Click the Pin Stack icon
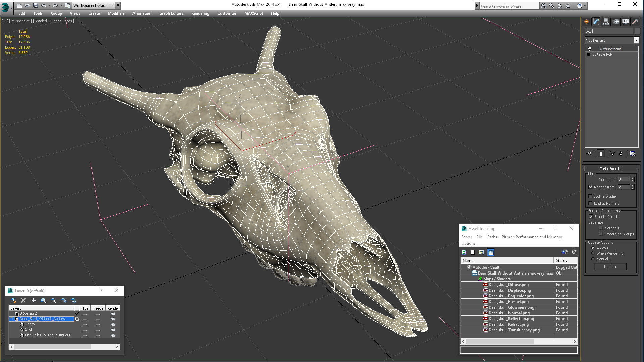 589,154
